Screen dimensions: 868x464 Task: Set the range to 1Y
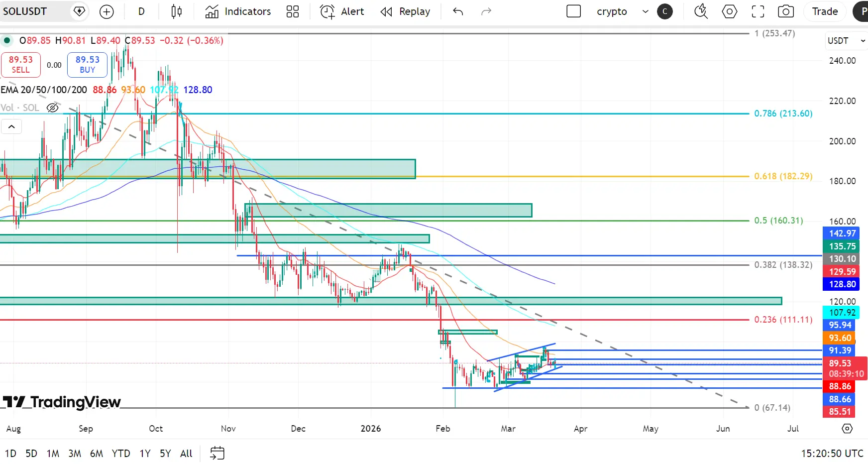[x=145, y=454]
